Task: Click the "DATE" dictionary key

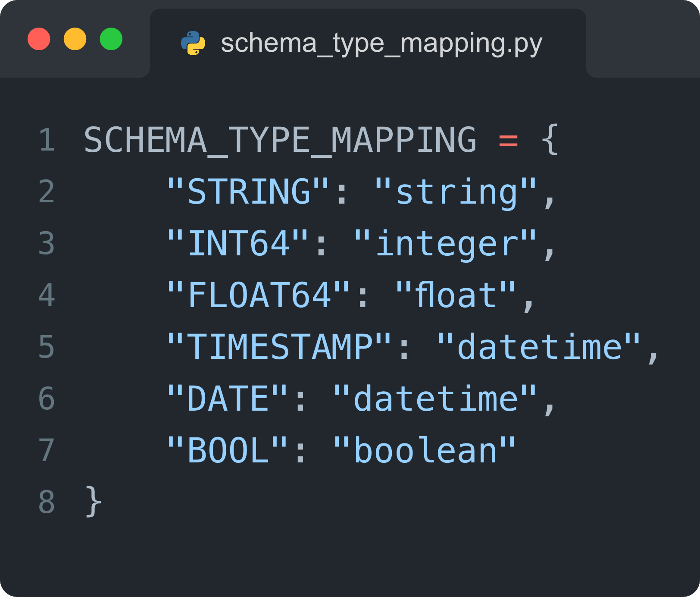Action: (x=228, y=399)
